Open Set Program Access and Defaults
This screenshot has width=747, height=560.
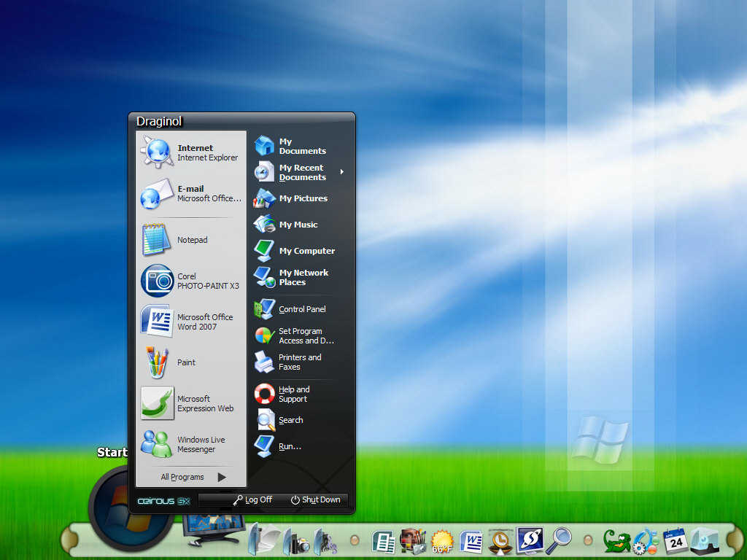[x=300, y=335]
